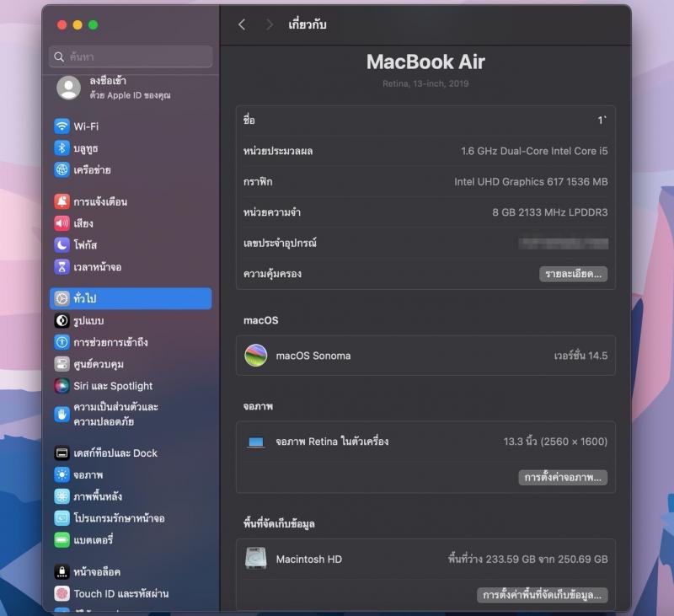Open Network (เครือข่าย) globe icon
Image resolution: width=674 pixels, height=616 pixels.
(x=62, y=169)
